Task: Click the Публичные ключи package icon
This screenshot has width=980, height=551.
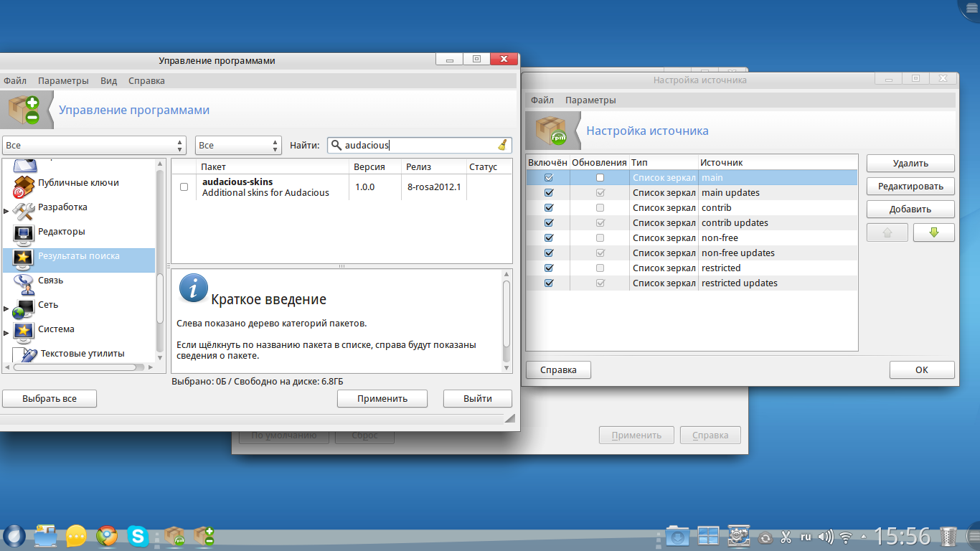Action: (24, 187)
